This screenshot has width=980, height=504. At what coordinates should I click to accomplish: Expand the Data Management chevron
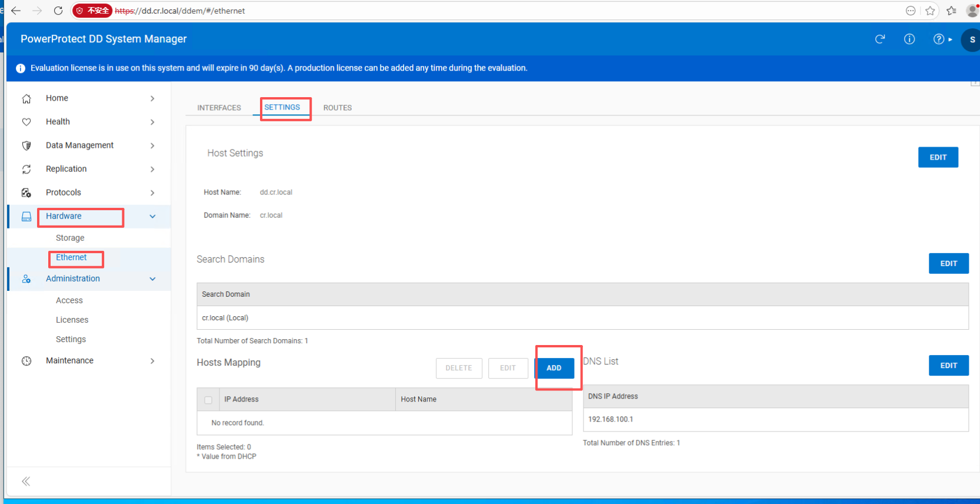(152, 145)
